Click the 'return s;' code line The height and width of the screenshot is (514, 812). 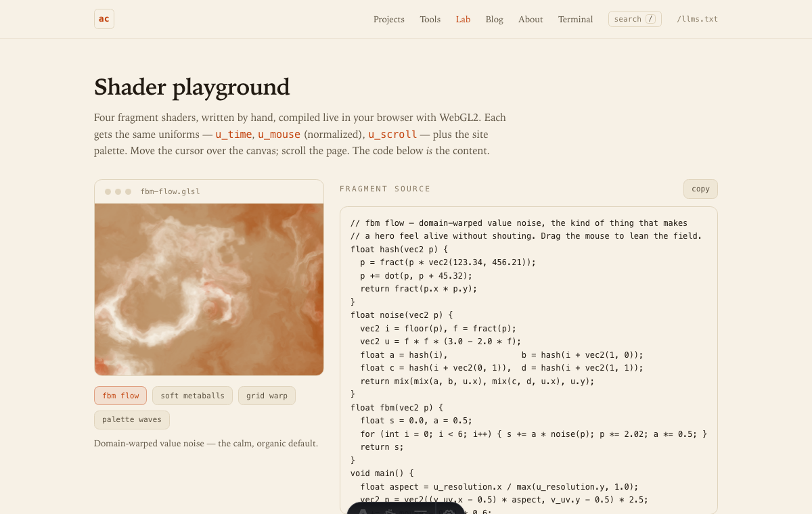click(382, 447)
